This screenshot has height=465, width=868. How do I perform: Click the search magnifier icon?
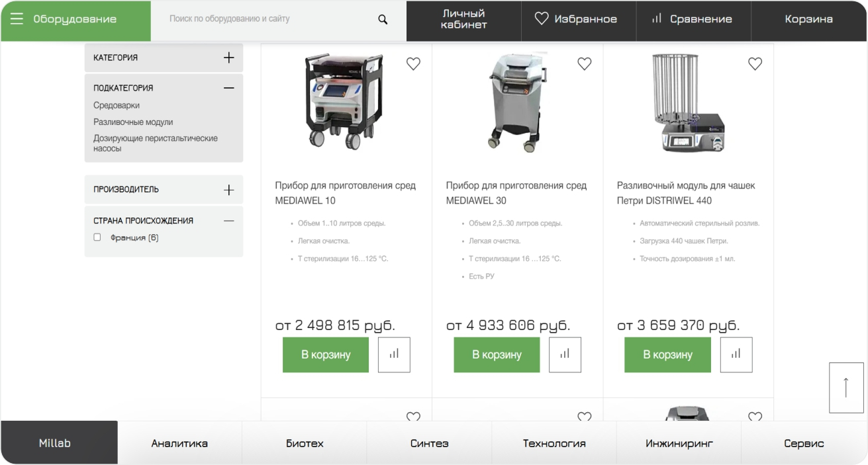coord(383,20)
